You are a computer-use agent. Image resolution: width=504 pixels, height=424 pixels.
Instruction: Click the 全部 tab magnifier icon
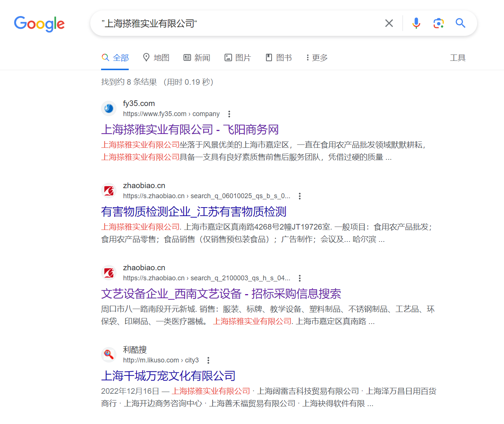(x=106, y=57)
